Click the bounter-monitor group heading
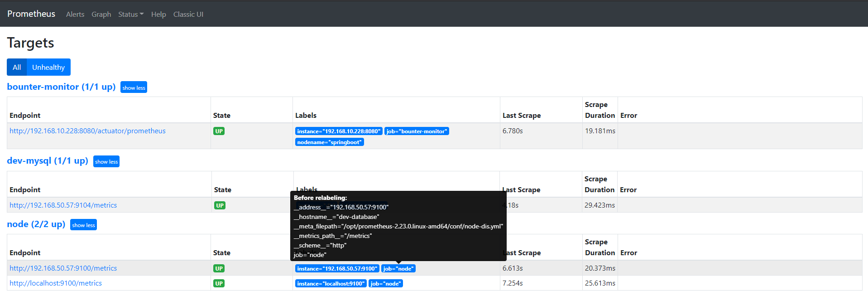Image resolution: width=868 pixels, height=291 pixels. click(61, 87)
